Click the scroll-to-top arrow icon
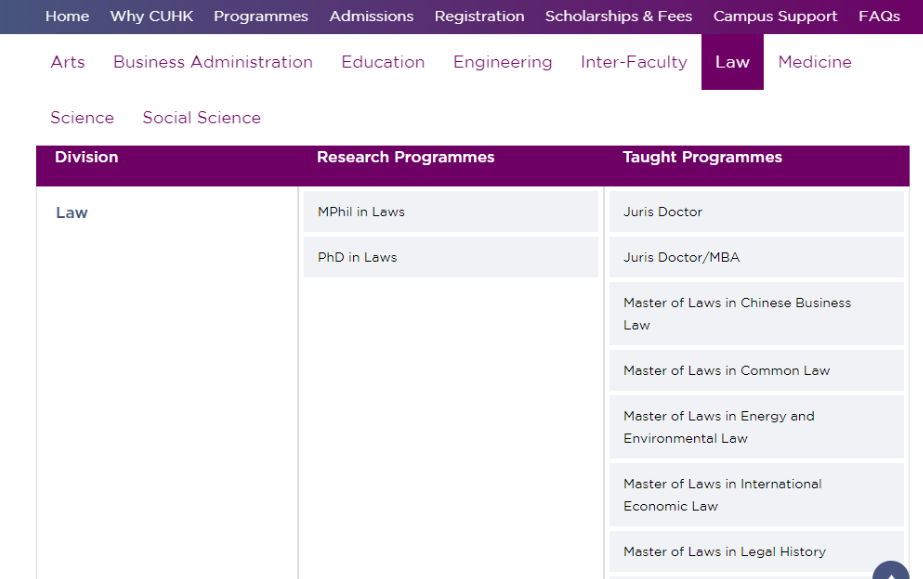This screenshot has height=579, width=923. pos(891,571)
